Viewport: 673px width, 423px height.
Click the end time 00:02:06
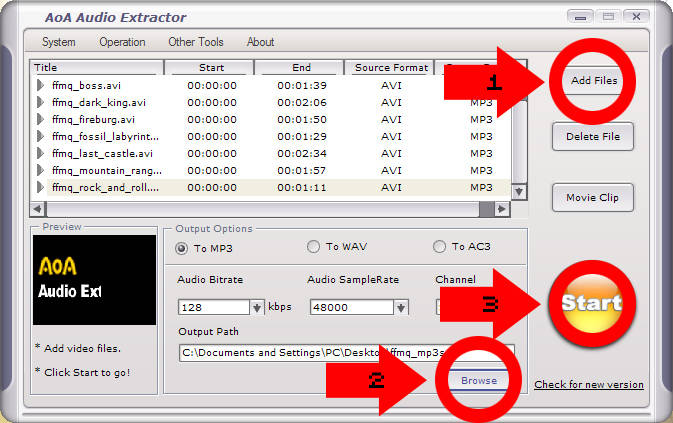pyautogui.click(x=302, y=103)
